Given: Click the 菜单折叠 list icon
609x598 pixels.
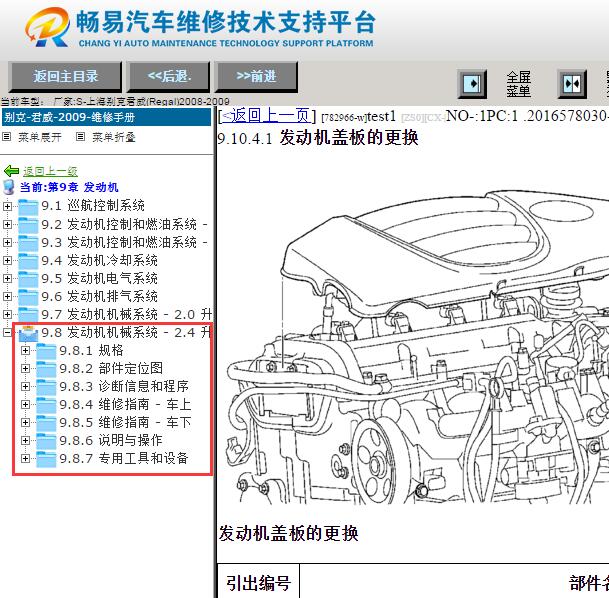Looking at the screenshot, I should [x=80, y=137].
